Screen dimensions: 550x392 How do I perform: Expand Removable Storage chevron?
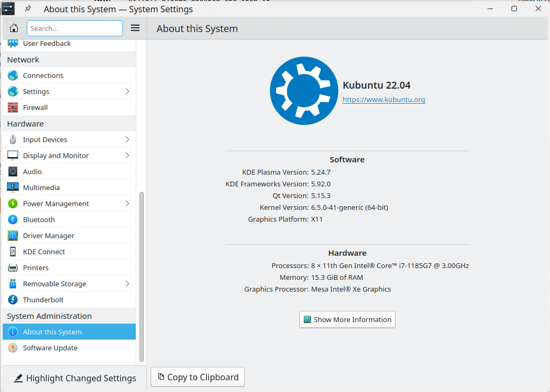[x=127, y=284]
